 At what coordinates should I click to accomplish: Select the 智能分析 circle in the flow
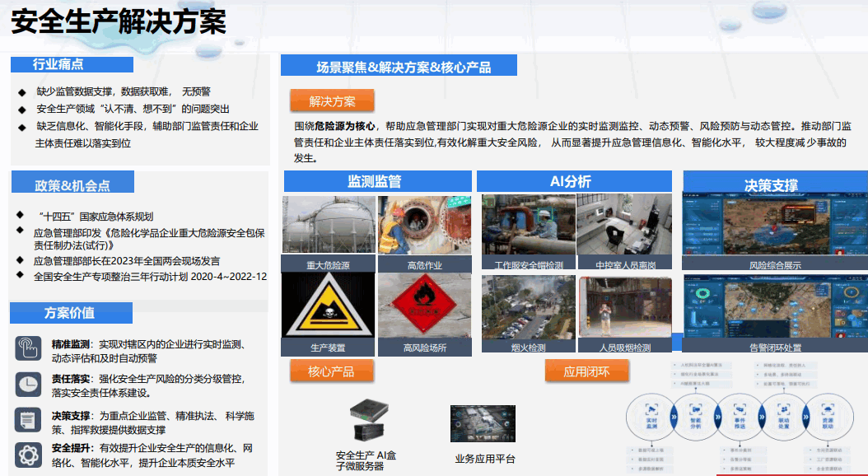(x=696, y=413)
